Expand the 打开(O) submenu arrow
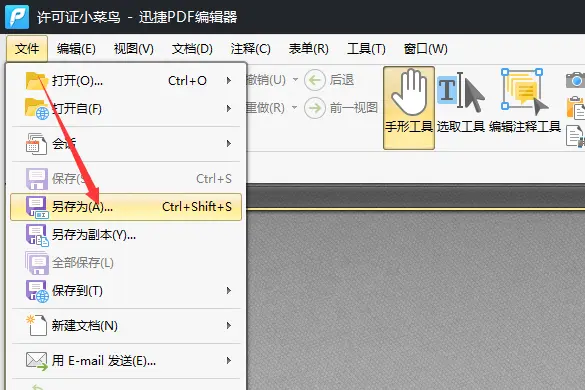This screenshot has width=585, height=390. [x=229, y=80]
